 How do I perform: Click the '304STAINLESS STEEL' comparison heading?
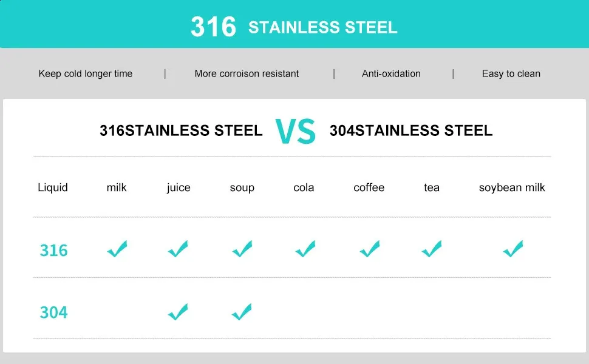[x=411, y=131]
